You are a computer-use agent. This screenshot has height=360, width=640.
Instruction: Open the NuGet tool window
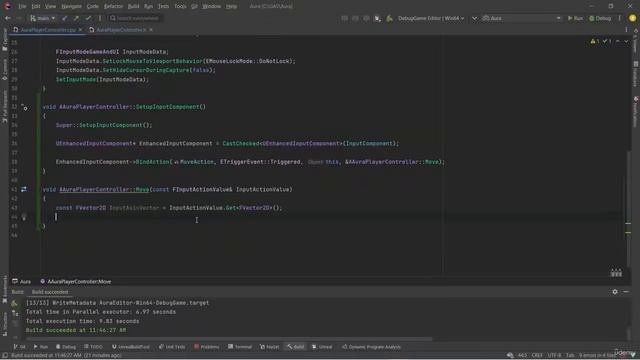(269, 347)
